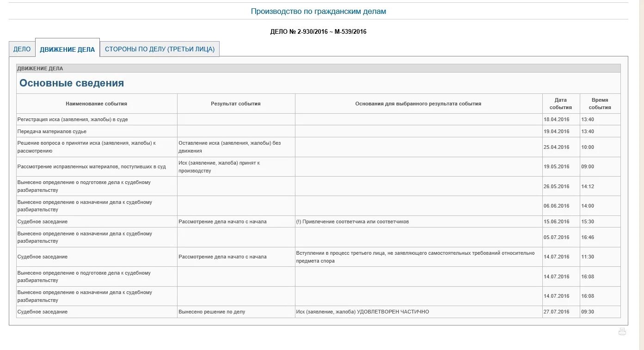Click Основания для выбранного результата события header

tap(418, 104)
